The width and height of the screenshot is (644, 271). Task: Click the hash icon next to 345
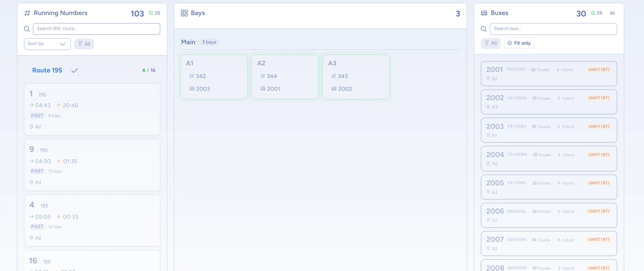click(334, 76)
